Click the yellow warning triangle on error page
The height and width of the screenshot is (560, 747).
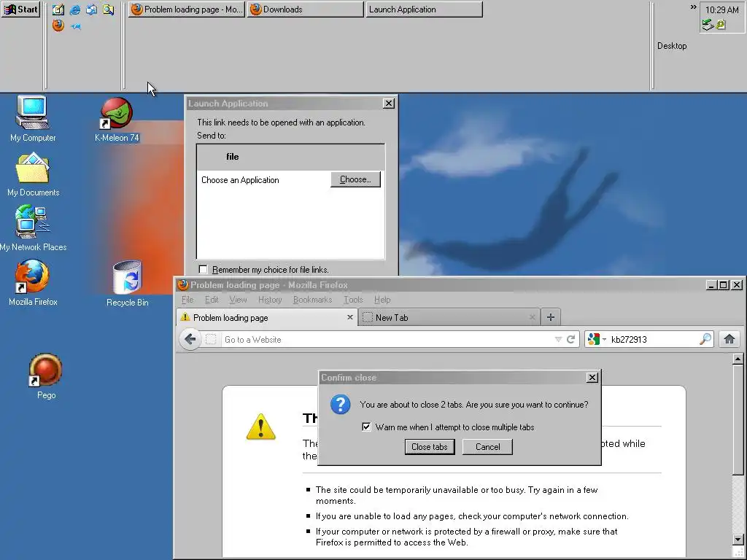pyautogui.click(x=260, y=427)
